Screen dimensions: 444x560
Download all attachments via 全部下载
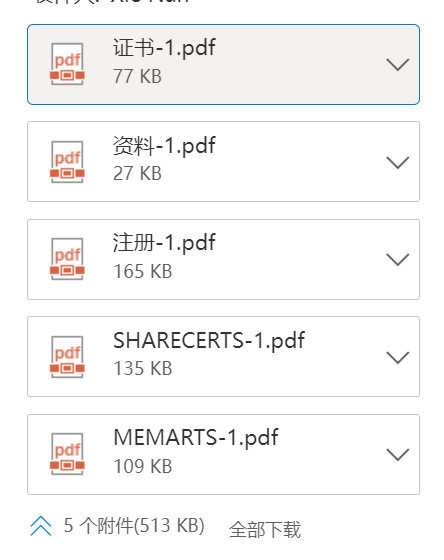265,529
